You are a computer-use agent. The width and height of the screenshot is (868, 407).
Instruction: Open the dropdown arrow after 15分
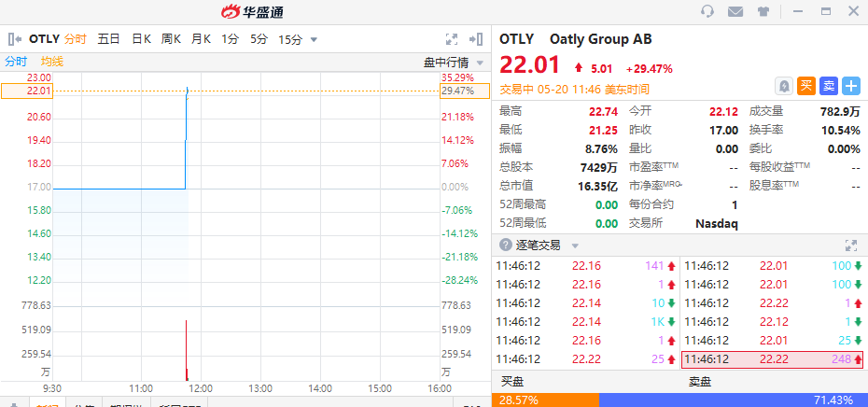pos(314,40)
